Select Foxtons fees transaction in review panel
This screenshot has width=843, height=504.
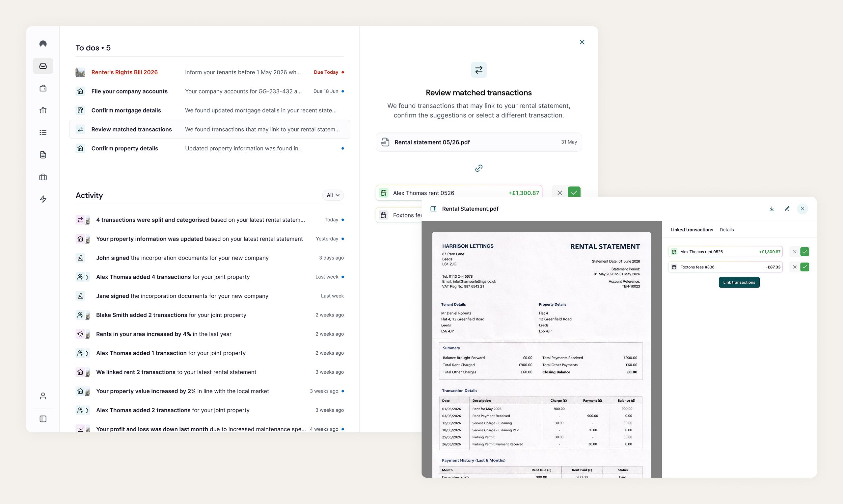[399, 215]
